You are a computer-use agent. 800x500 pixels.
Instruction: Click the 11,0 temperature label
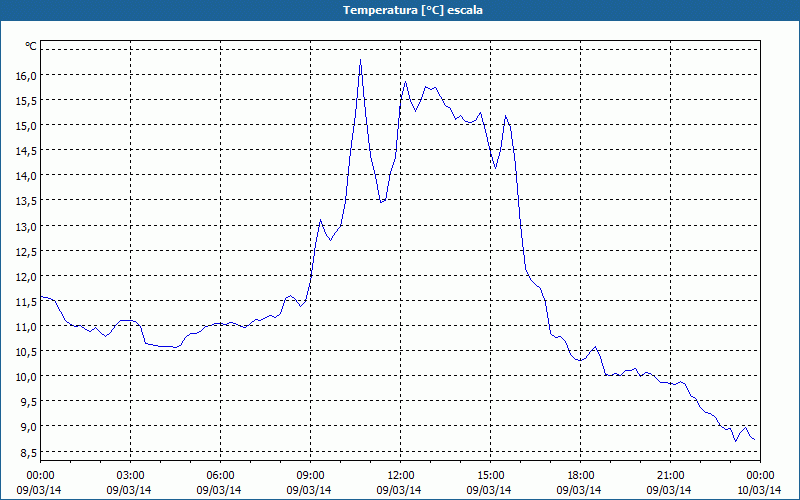coord(27,326)
